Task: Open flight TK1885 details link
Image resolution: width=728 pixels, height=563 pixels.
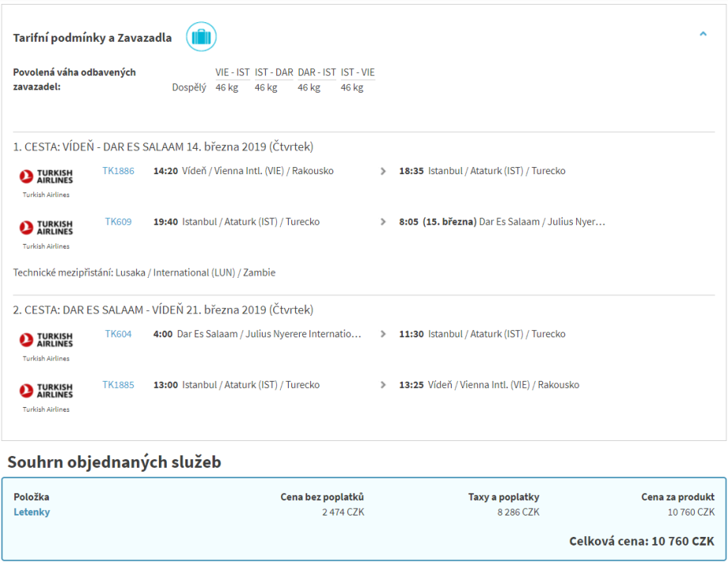Action: coord(118,385)
